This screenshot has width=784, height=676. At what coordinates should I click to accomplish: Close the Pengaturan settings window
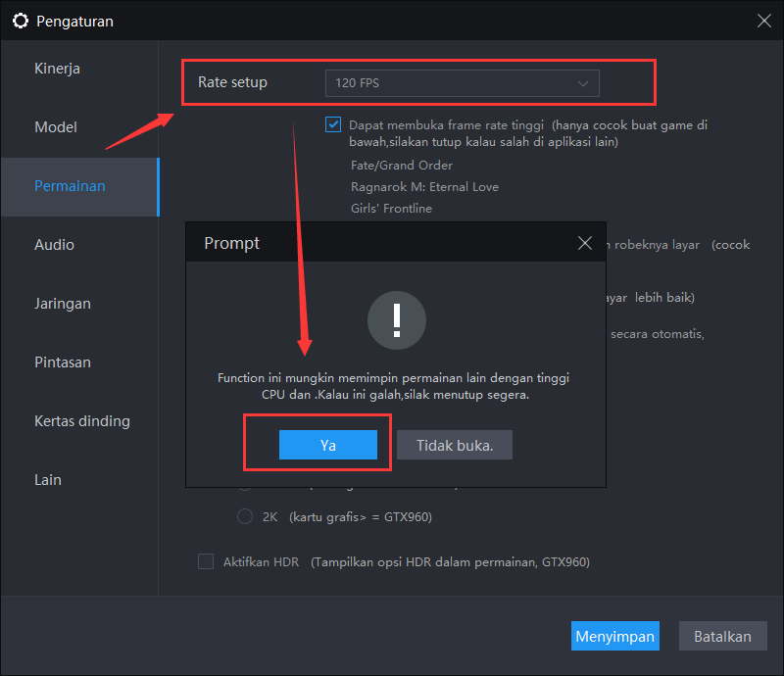pyautogui.click(x=763, y=20)
